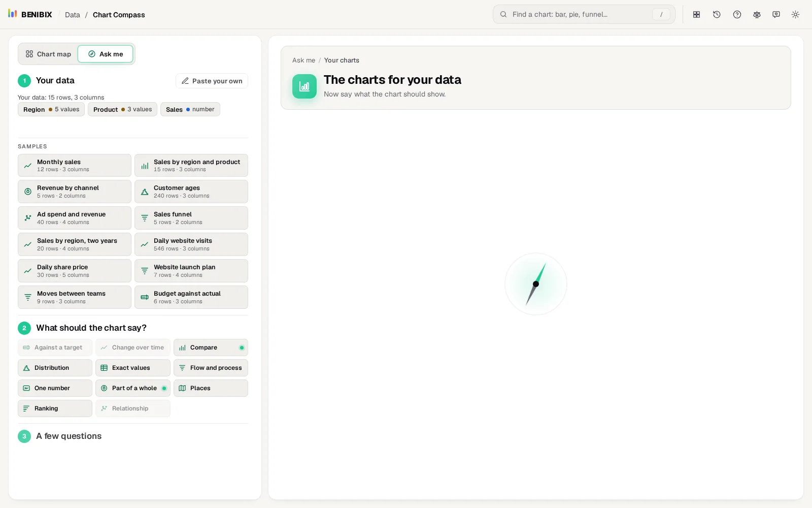
Task: Click the Ask me breadcrumb link
Action: point(303,60)
